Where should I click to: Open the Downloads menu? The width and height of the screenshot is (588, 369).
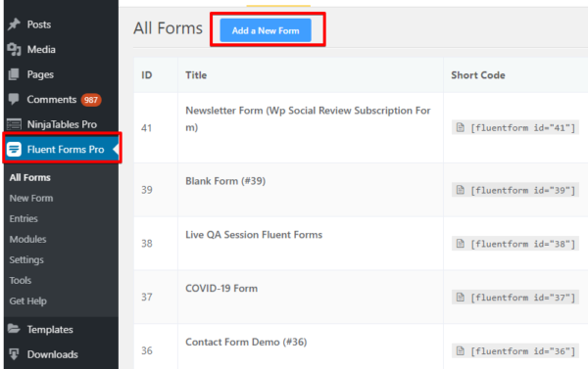[x=53, y=354]
